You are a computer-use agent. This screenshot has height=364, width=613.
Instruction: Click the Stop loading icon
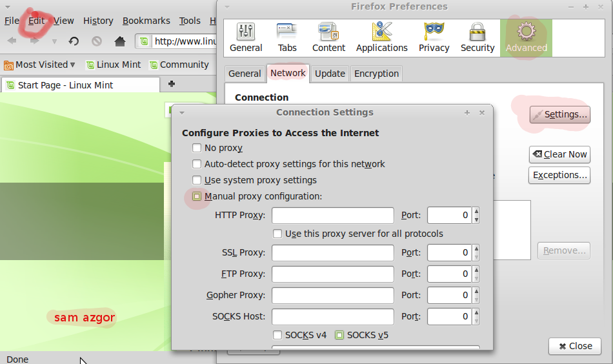[x=97, y=41]
